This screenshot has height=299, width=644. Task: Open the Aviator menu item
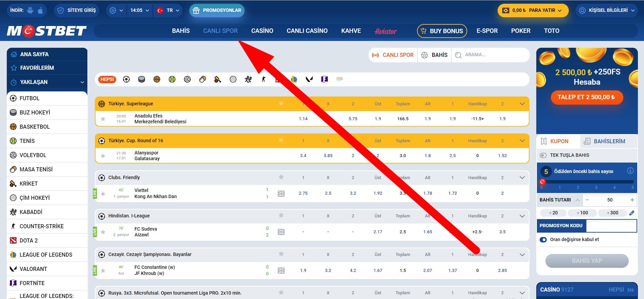pos(386,31)
